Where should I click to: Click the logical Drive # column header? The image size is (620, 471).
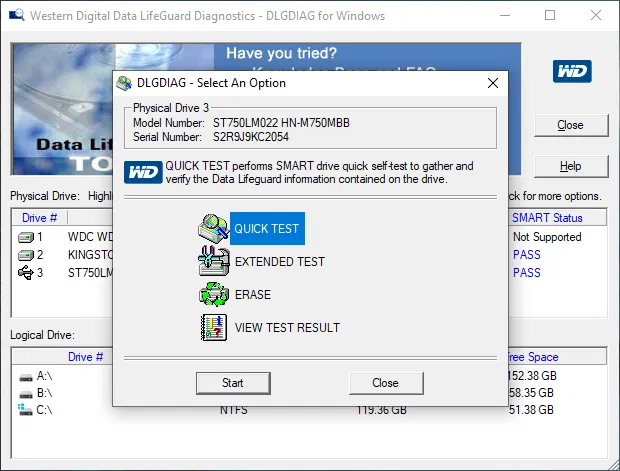[x=85, y=357]
